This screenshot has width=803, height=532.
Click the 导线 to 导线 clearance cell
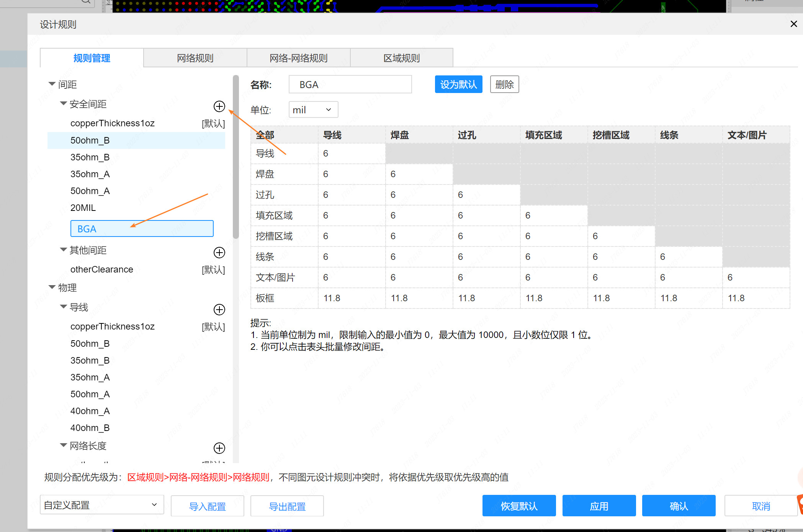tap(352, 153)
